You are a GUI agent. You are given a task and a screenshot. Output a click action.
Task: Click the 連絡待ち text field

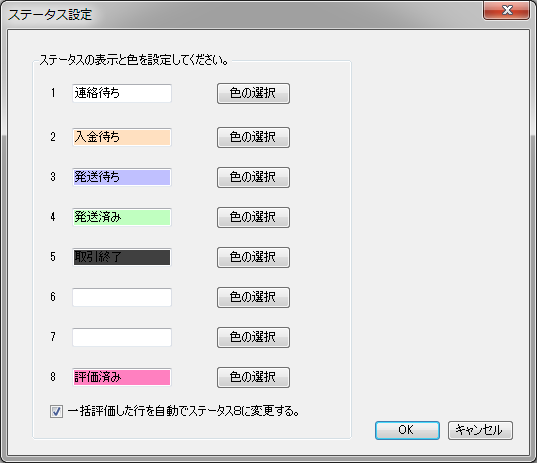click(122, 93)
